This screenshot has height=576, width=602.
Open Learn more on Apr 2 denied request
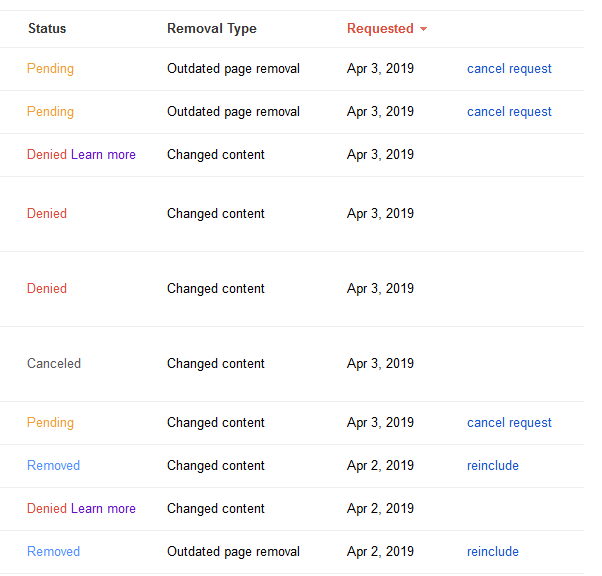[103, 508]
